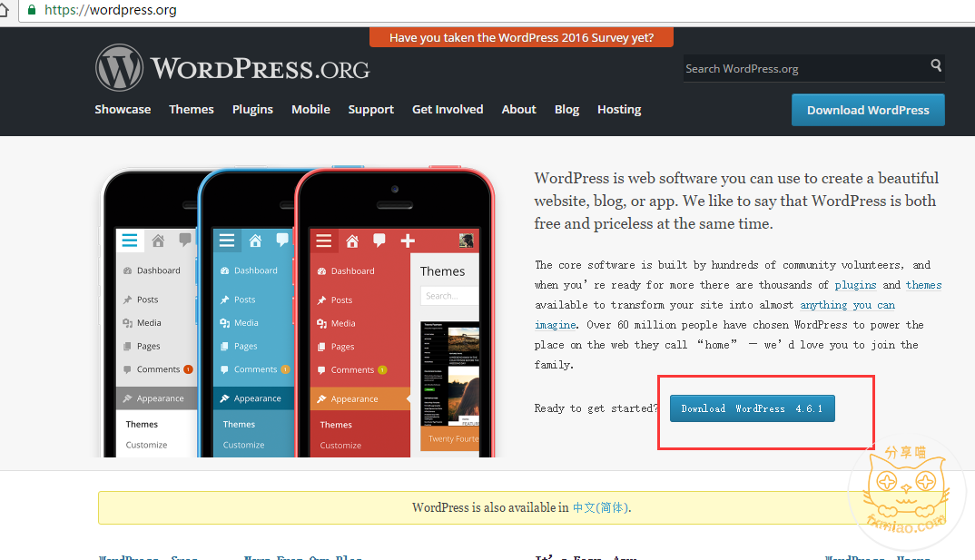Click the home icon on blue phone
This screenshot has width=975, height=560.
coord(255,241)
